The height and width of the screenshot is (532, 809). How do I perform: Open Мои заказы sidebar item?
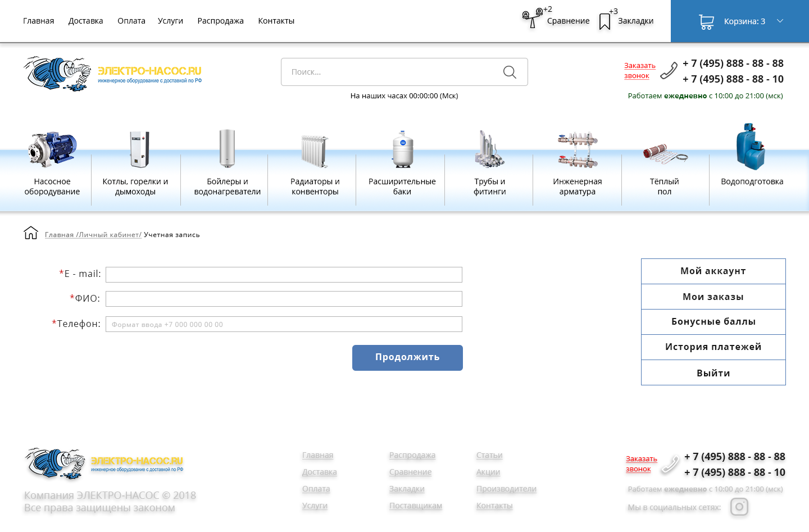713,297
